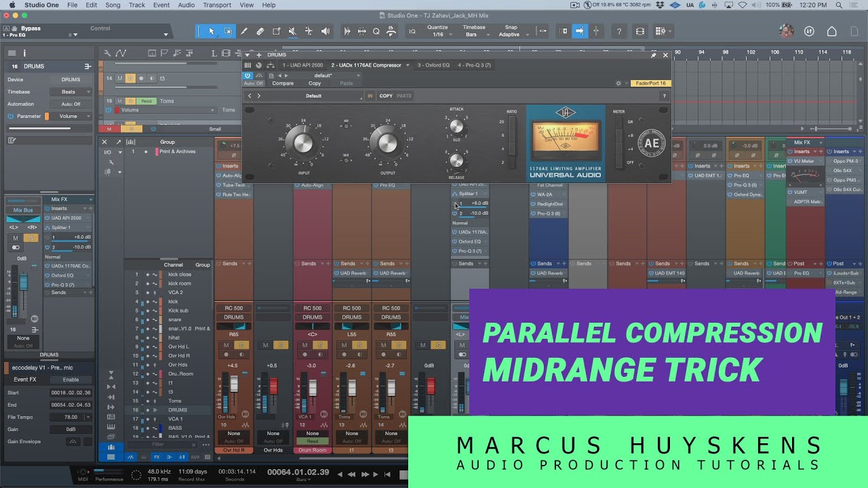Screen dimensions: 868x488
Task: Show the FX section in console
Action: tap(157, 457)
